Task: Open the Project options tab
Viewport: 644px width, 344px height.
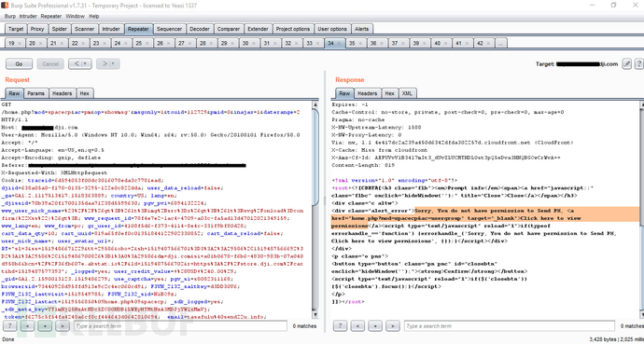Action: click(293, 29)
